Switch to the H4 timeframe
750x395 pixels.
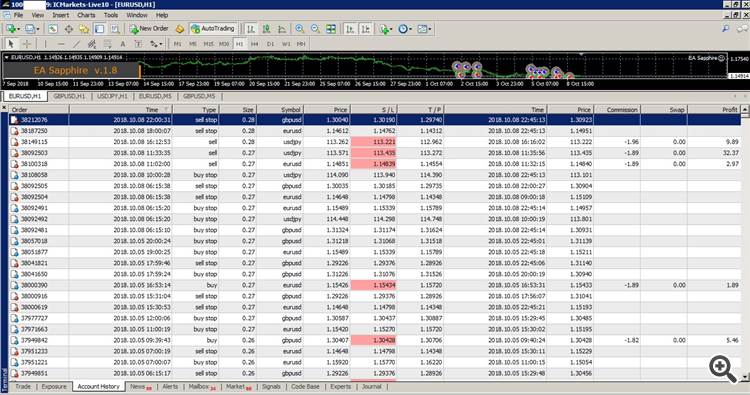[254, 44]
